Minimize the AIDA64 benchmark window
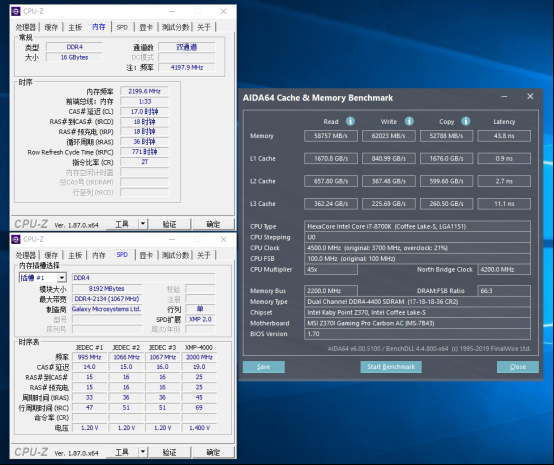The image size is (554, 465). click(504, 96)
